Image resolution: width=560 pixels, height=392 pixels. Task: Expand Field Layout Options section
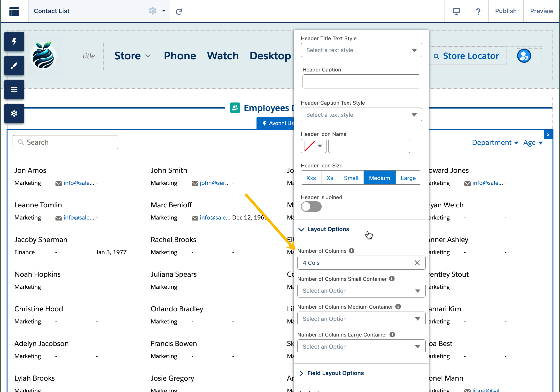[335, 373]
